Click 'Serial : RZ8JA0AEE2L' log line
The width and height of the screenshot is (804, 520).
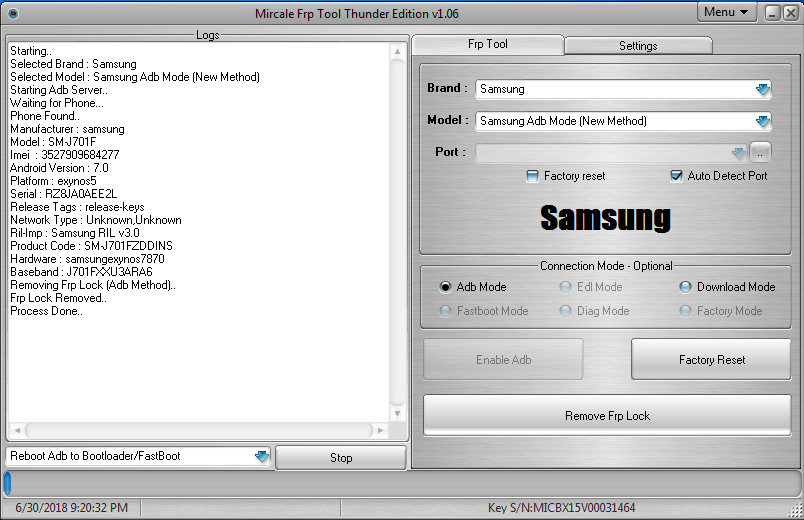click(x=64, y=194)
